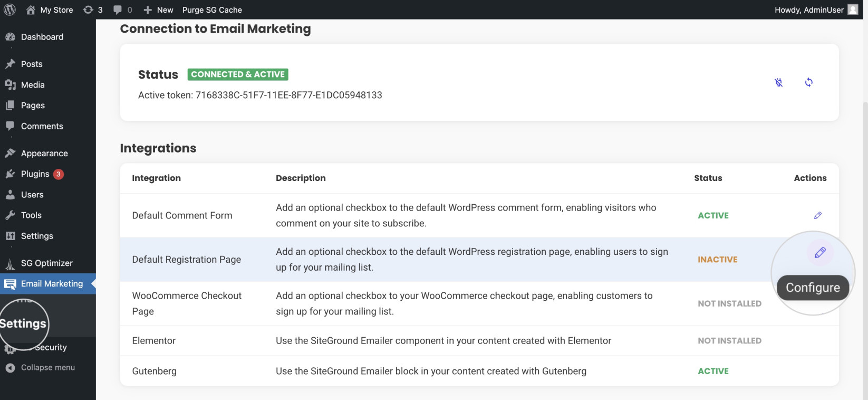This screenshot has width=868, height=400.
Task: Open the comments bubble icon in admin bar
Action: tap(118, 9)
